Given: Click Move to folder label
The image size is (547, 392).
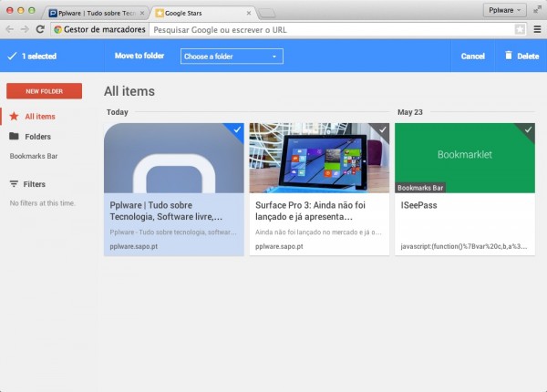Looking at the screenshot, I should pyautogui.click(x=139, y=56).
